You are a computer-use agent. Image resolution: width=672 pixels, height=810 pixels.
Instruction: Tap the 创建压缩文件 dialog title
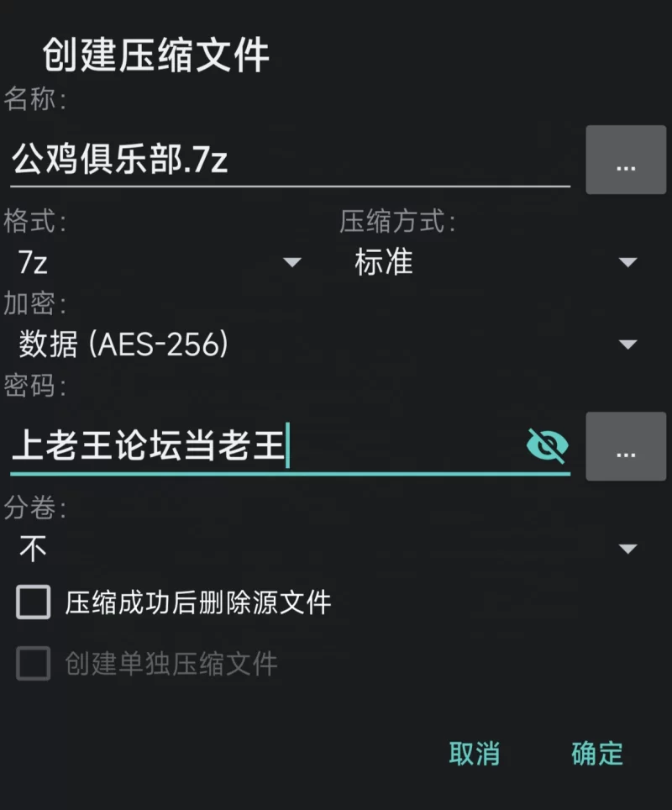[x=155, y=55]
